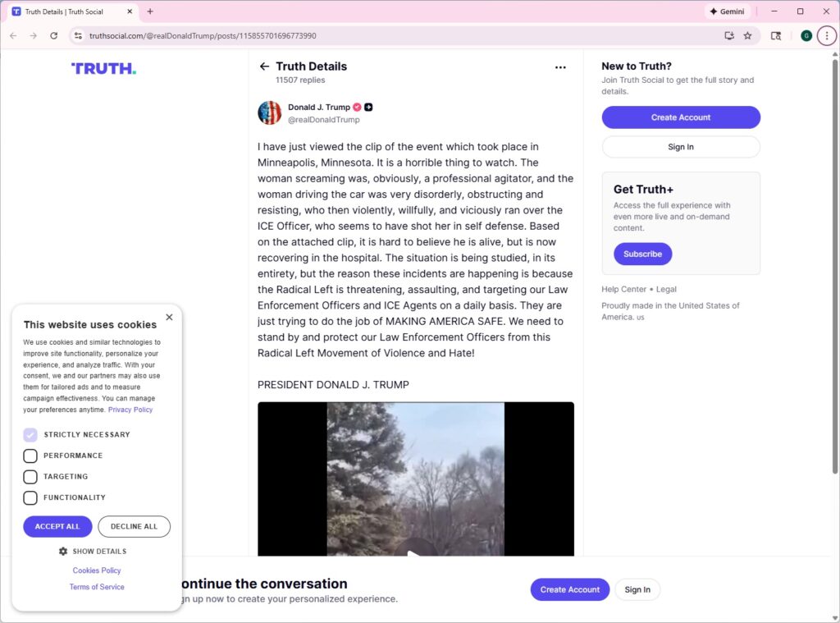Click the Create Account button
This screenshot has height=623, width=840.
pyautogui.click(x=681, y=117)
